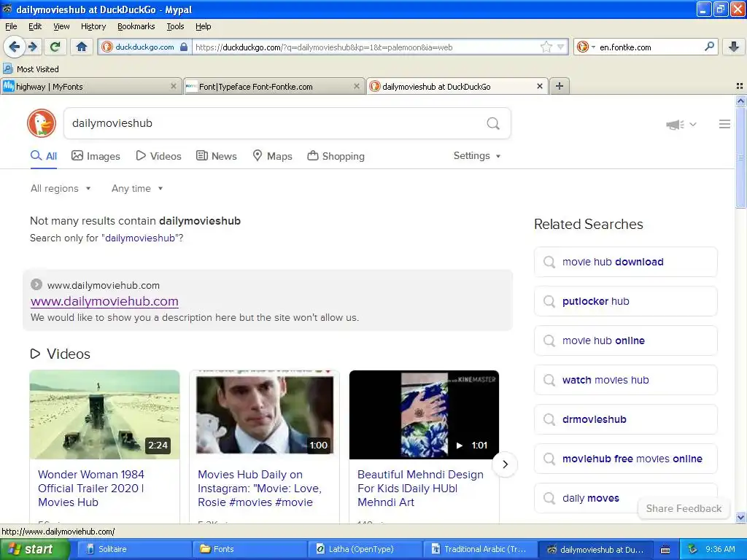
Task: Open a new tab with the plus button
Action: (x=560, y=86)
